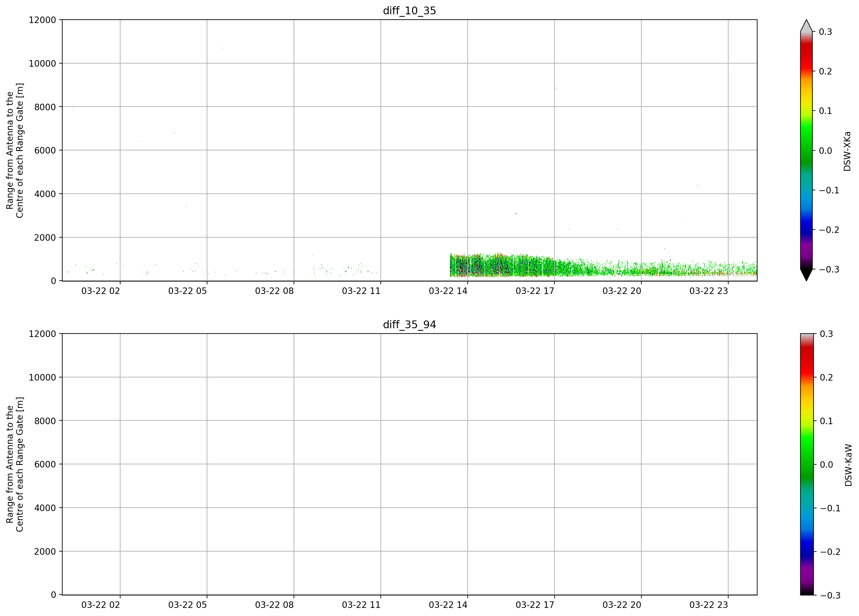Click the gray upper arrow of DSW-XKa colorbar
The image size is (859, 616).
pos(806,26)
